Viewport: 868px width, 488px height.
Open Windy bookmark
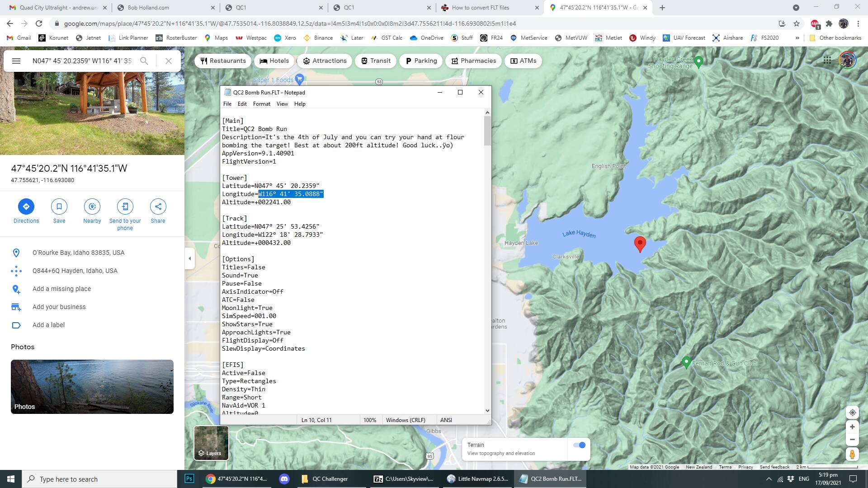click(x=642, y=38)
